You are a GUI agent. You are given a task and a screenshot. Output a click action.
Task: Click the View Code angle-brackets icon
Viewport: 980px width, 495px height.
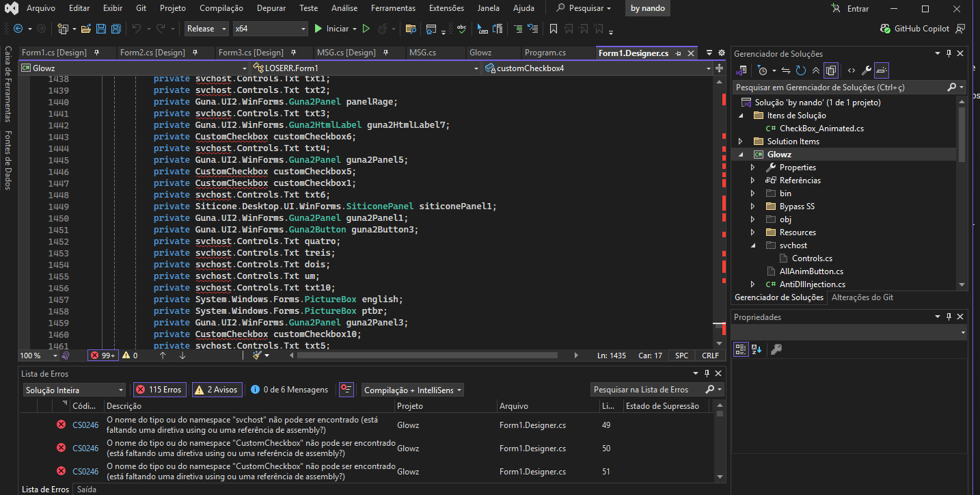coord(852,70)
